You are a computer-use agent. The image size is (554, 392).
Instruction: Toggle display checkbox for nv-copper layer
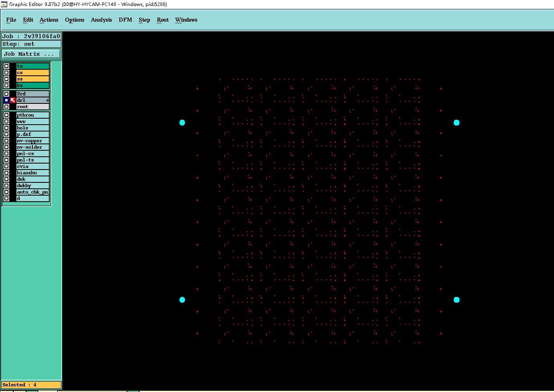[x=6, y=141]
